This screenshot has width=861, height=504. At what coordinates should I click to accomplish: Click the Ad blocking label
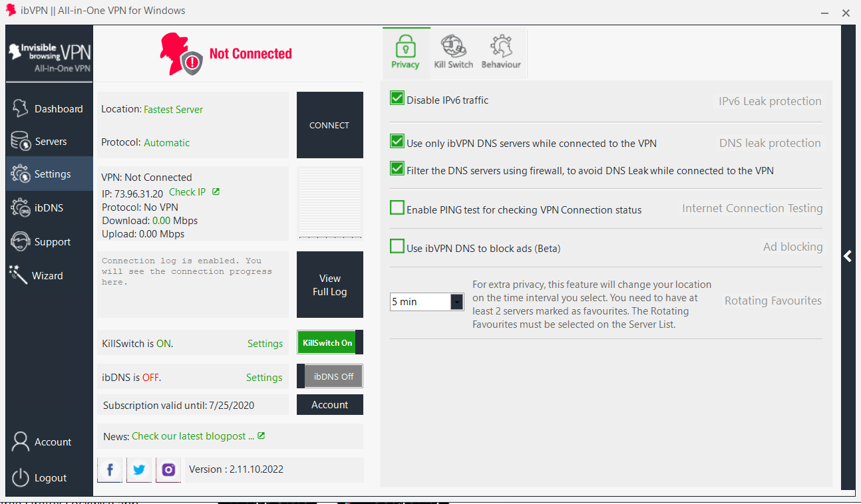[x=792, y=247]
